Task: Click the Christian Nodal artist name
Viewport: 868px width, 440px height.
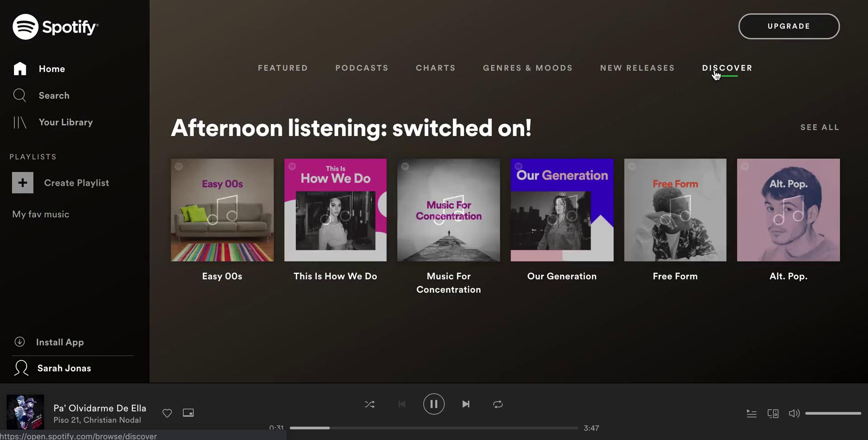Action: [x=112, y=420]
